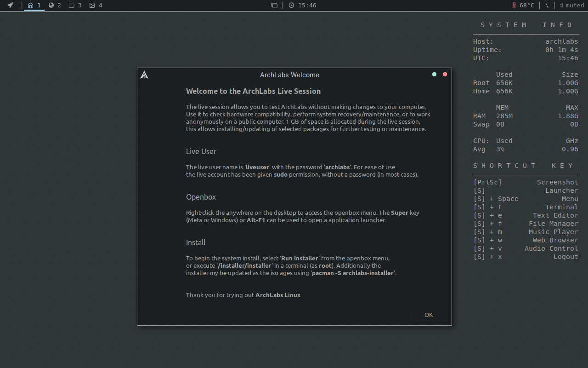This screenshot has height=368, width=588.
Task: Open the rocket launcher icon in the panel
Action: click(10, 6)
